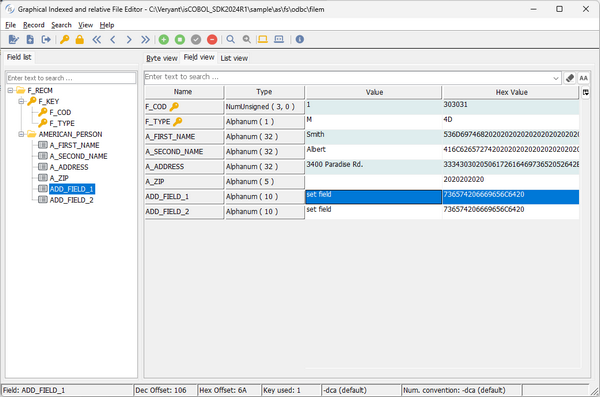
Task: Click the '2020202020' hex value cell
Action: click(511, 182)
